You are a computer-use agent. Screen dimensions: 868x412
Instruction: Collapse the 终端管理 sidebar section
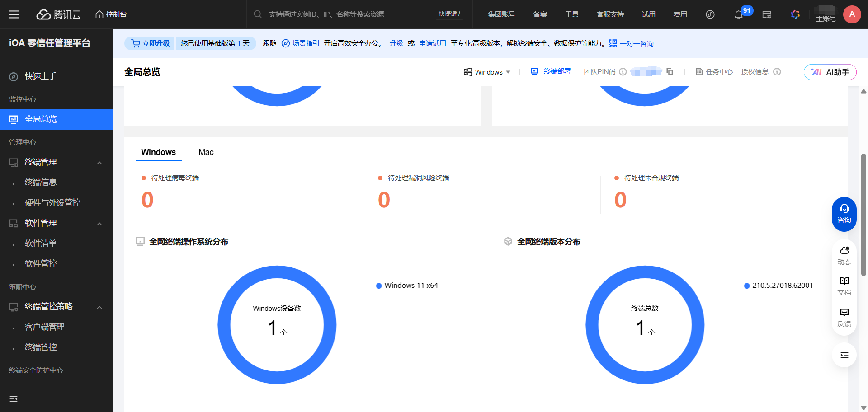(x=99, y=162)
